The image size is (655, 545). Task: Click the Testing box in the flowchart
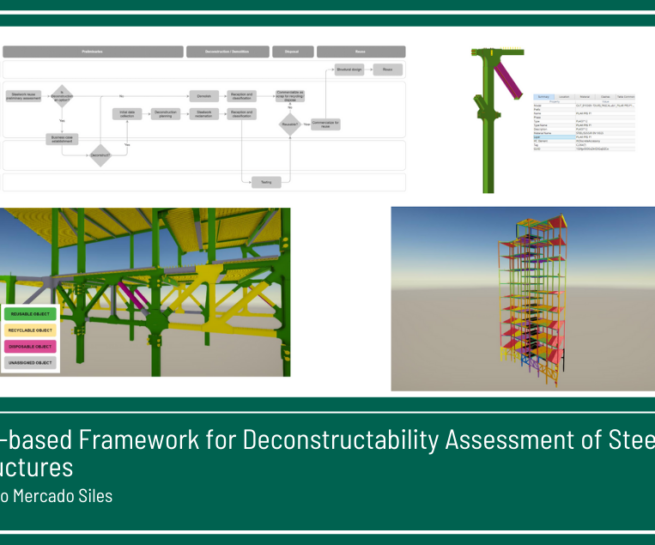[265, 181]
